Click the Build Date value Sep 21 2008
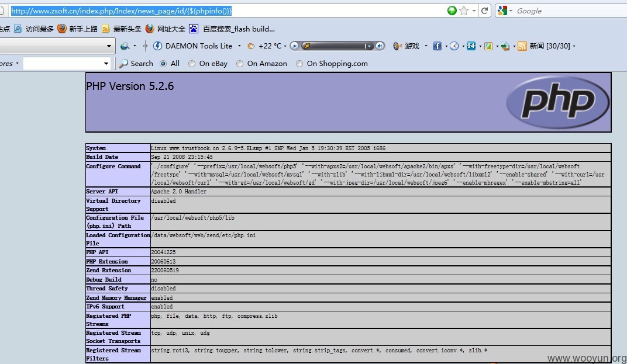This screenshot has height=364, width=627. (x=182, y=157)
